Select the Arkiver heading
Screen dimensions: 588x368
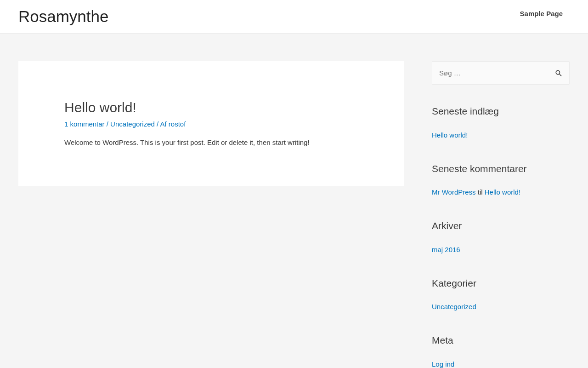point(447,226)
